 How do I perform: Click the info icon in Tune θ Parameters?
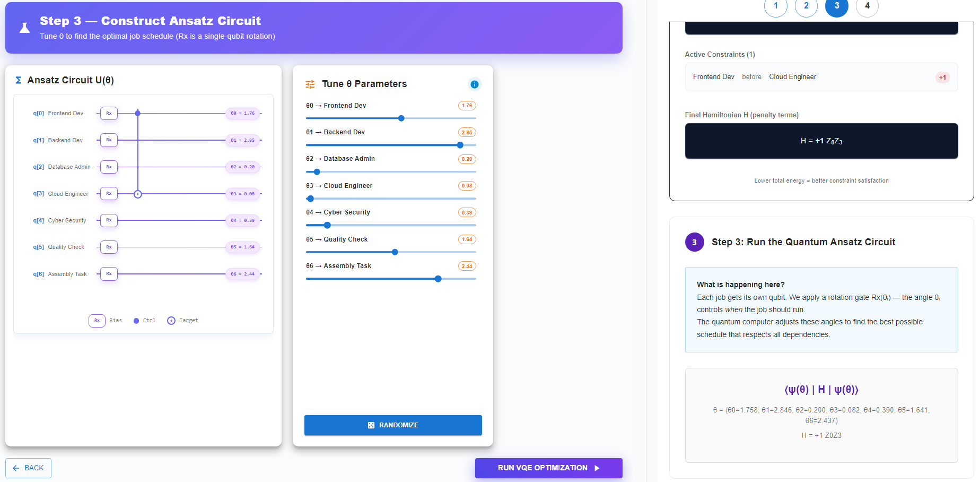(475, 84)
